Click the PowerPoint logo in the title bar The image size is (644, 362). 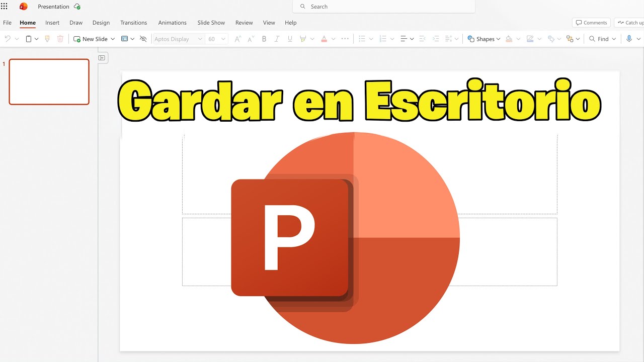click(x=23, y=7)
